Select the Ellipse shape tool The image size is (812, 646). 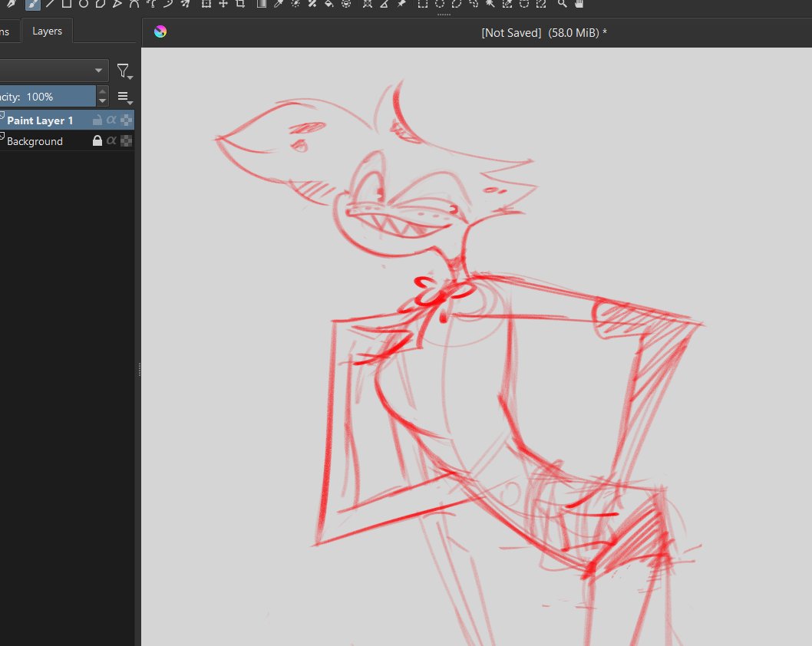click(84, 4)
